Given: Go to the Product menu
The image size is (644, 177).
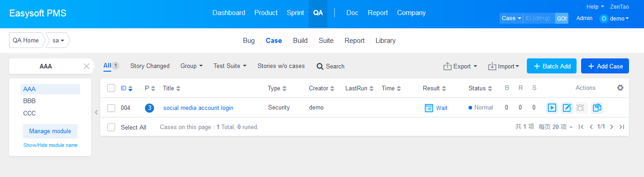Looking at the screenshot, I should click(266, 13).
